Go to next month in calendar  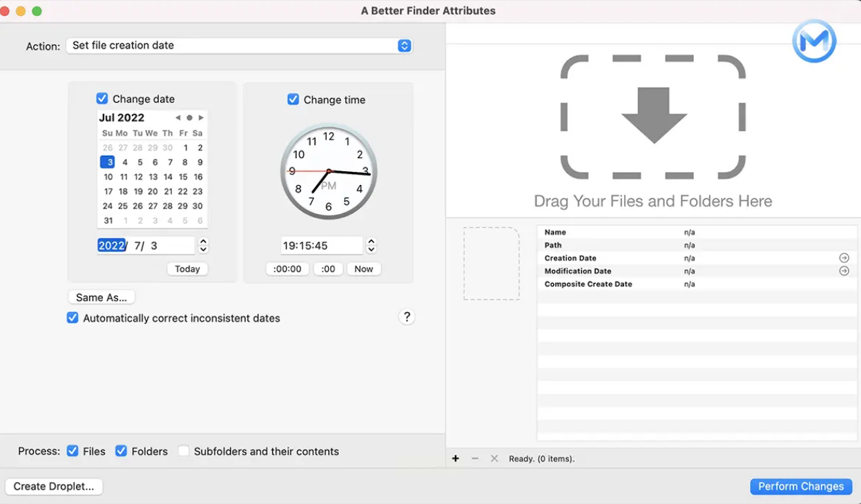(x=201, y=117)
